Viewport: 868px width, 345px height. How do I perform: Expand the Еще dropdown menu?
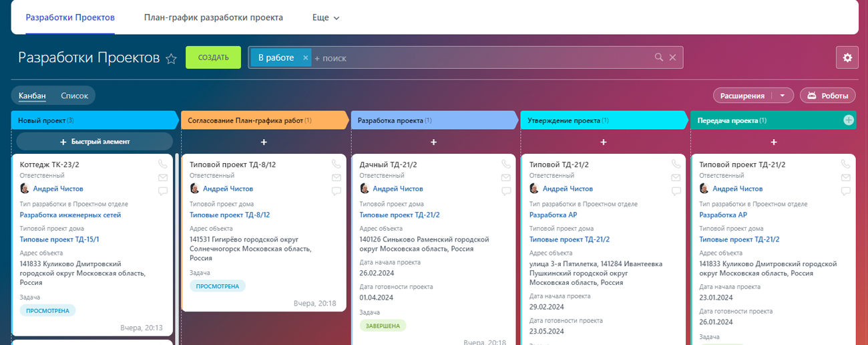click(326, 17)
